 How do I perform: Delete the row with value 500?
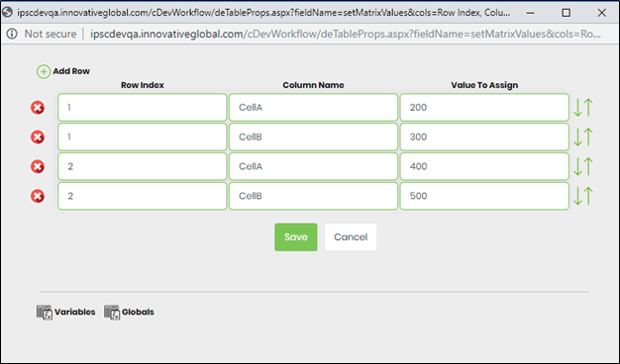(x=38, y=196)
